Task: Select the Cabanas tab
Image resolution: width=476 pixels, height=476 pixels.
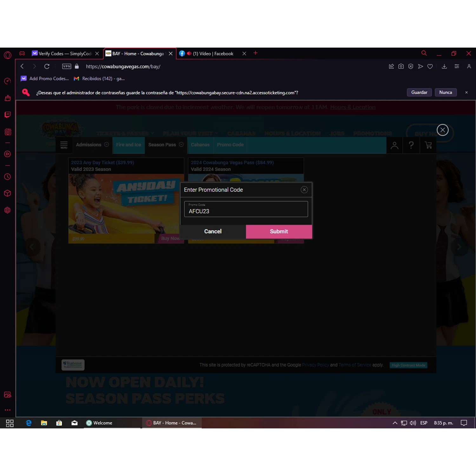Action: tap(200, 145)
